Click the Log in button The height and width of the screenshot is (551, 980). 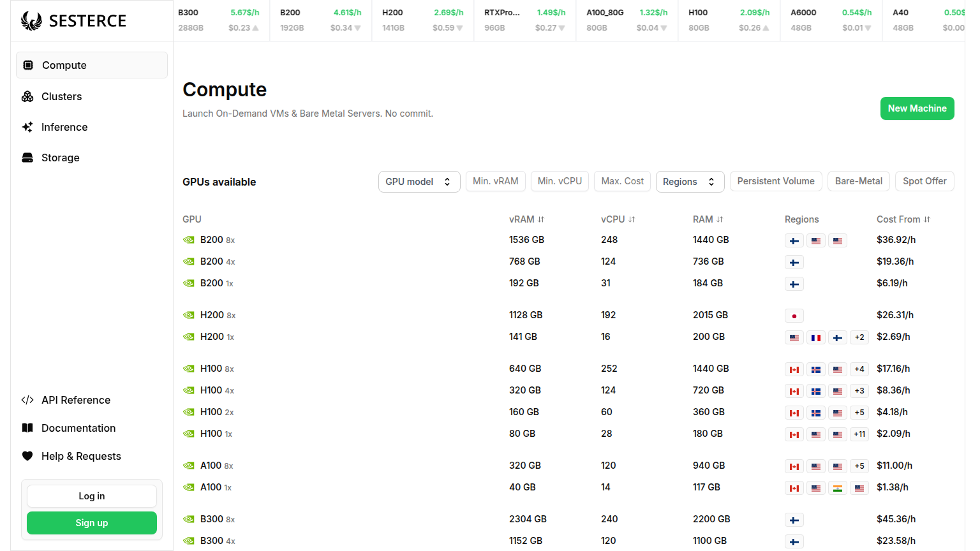(92, 496)
